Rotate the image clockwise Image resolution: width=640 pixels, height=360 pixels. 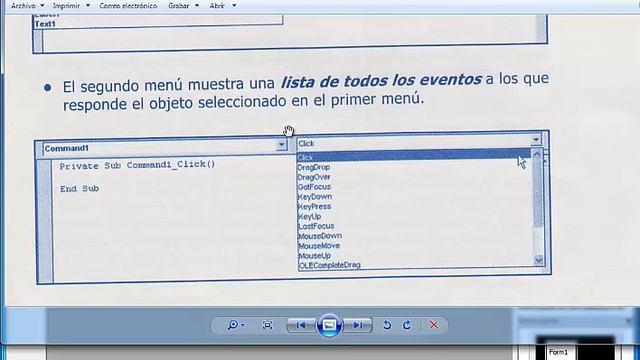tap(407, 325)
